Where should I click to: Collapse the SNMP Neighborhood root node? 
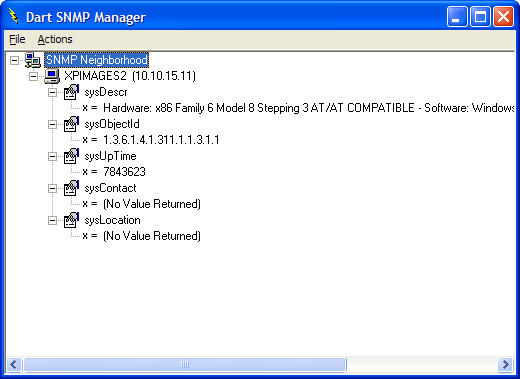pyautogui.click(x=14, y=60)
